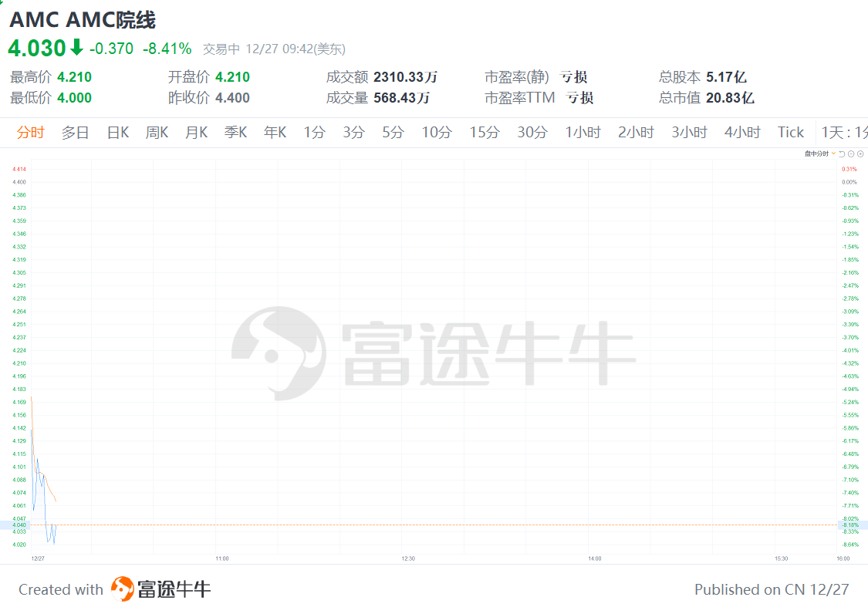Click the 成交量 value 568.43万
The height and width of the screenshot is (614, 868).
(402, 98)
